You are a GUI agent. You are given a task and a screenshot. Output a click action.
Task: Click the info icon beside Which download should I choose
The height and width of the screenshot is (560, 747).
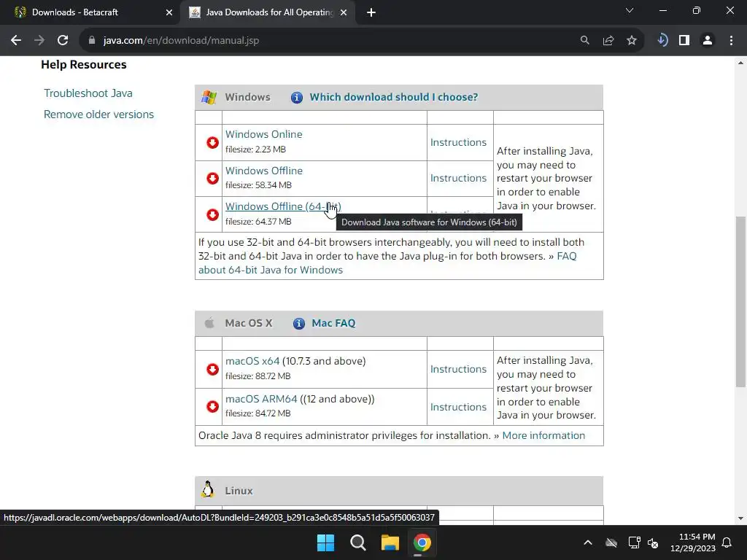point(297,98)
